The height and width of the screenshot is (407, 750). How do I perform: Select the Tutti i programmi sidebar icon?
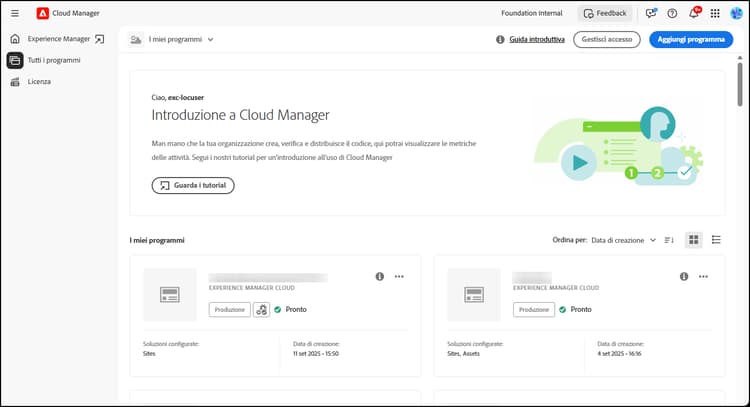pos(15,60)
